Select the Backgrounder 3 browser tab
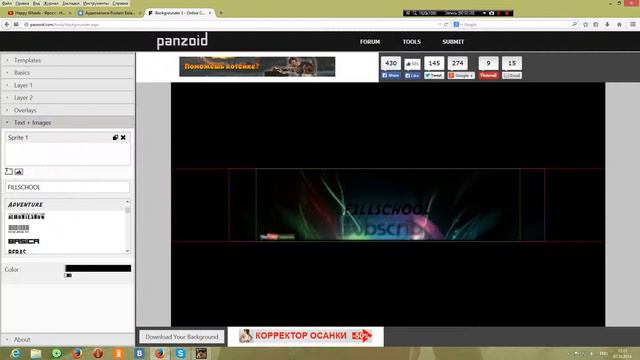The width and height of the screenshot is (640, 360). [x=180, y=13]
